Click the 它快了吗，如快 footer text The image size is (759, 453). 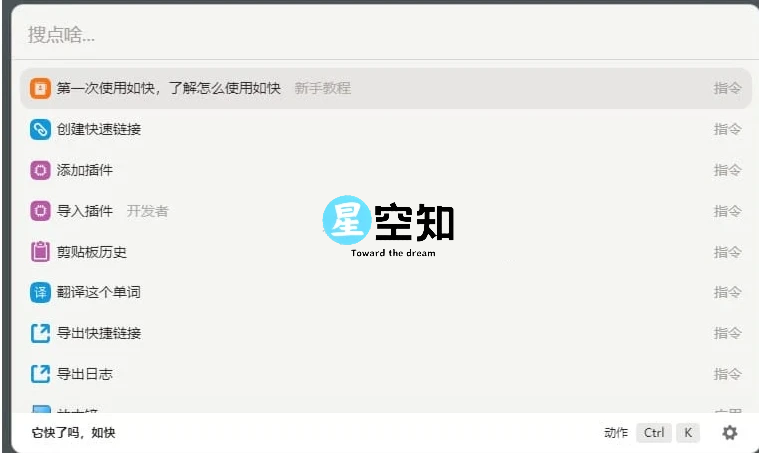click(74, 433)
